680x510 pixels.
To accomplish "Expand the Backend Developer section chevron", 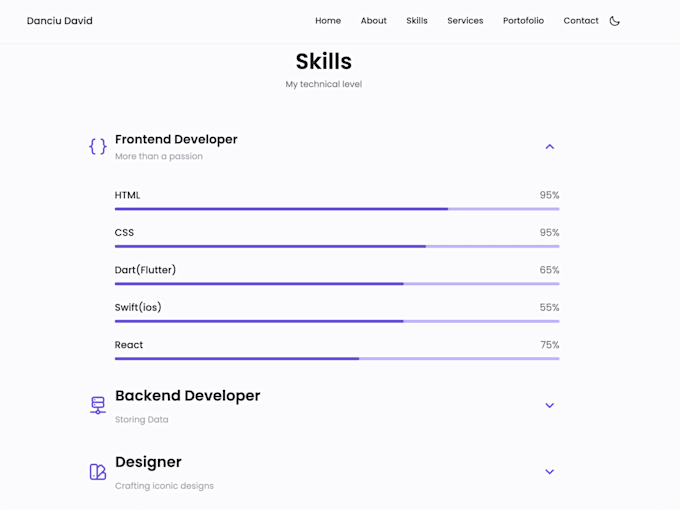I will coord(549,405).
